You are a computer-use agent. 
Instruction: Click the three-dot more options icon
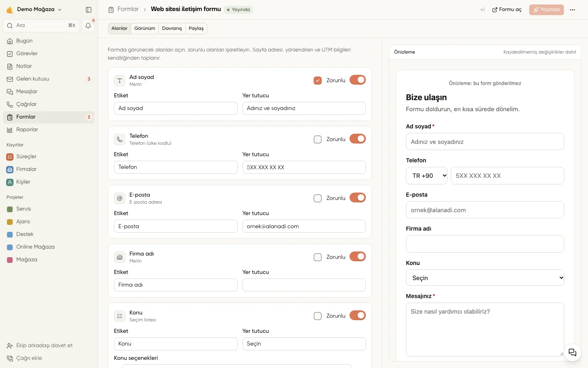[572, 10]
